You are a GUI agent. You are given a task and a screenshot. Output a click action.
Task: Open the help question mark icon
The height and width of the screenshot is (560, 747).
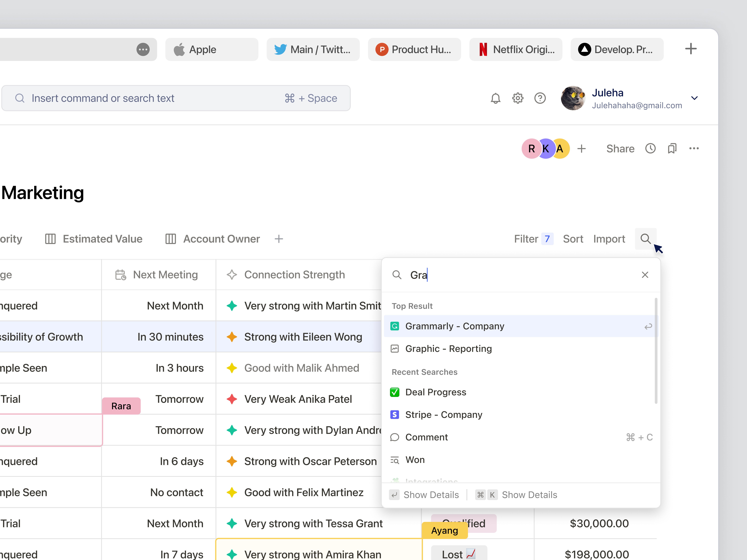pyautogui.click(x=540, y=98)
